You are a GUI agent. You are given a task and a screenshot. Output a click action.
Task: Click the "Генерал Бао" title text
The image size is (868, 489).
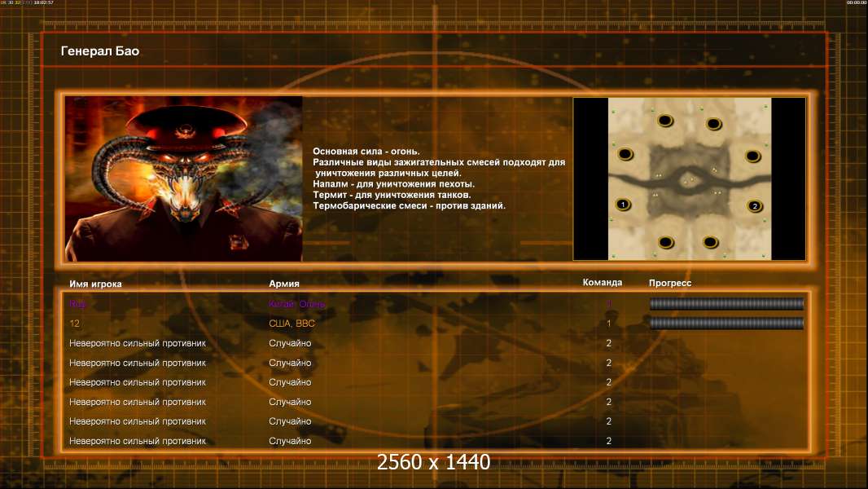100,51
